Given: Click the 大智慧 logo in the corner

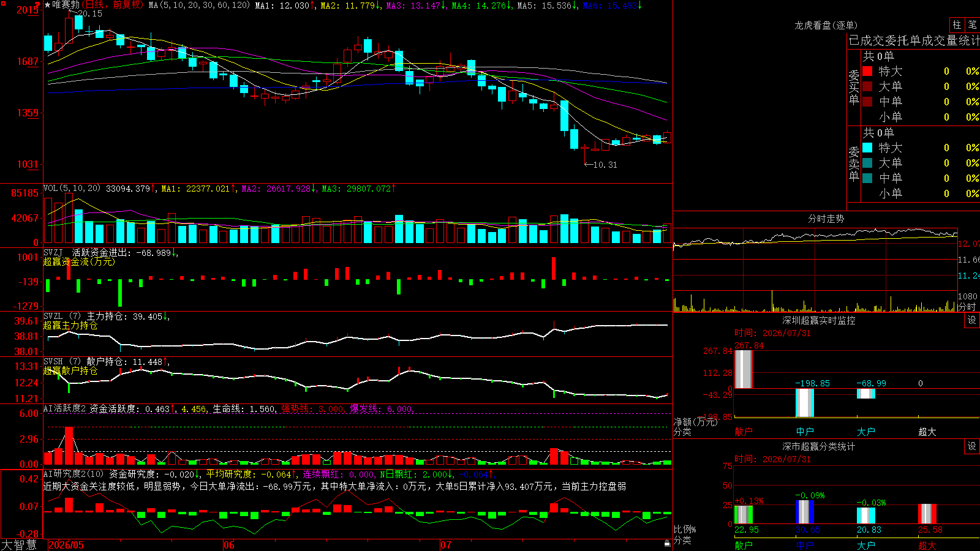Looking at the screenshot, I should [19, 544].
